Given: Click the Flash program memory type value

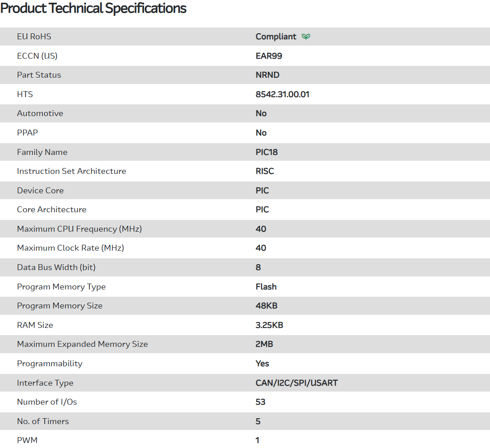Looking at the screenshot, I should (x=266, y=287).
